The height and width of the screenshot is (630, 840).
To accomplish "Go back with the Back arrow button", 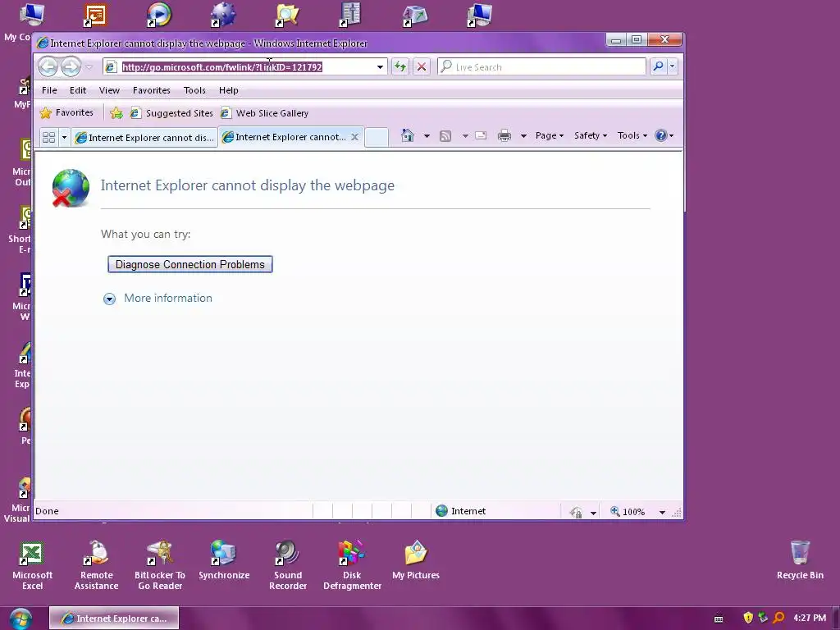I will [x=48, y=66].
